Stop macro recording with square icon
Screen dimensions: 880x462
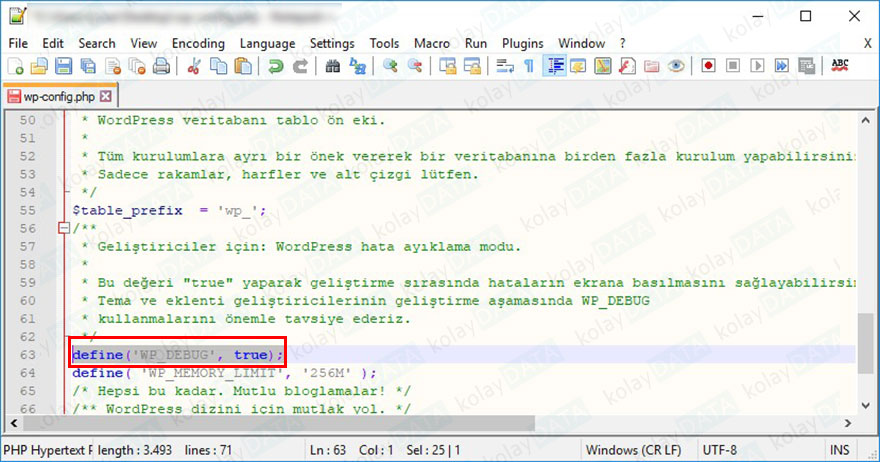coord(732,66)
